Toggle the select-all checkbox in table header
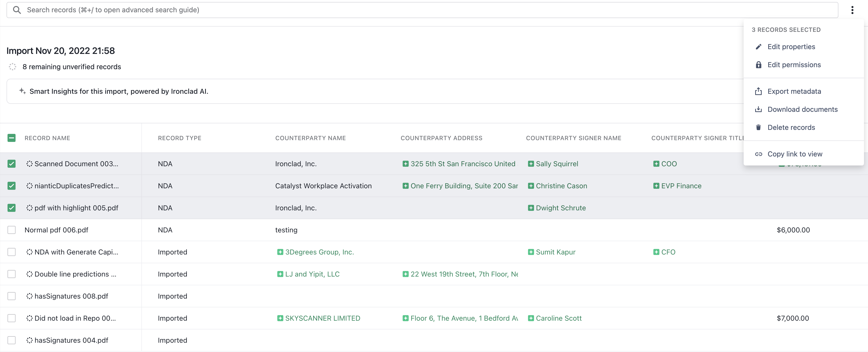Viewport: 868px width, 352px height. click(12, 138)
